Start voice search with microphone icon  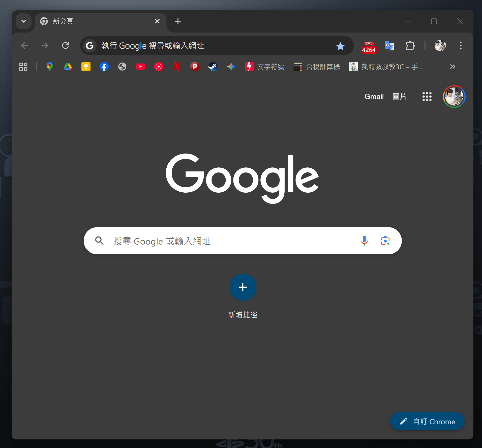[x=364, y=241]
